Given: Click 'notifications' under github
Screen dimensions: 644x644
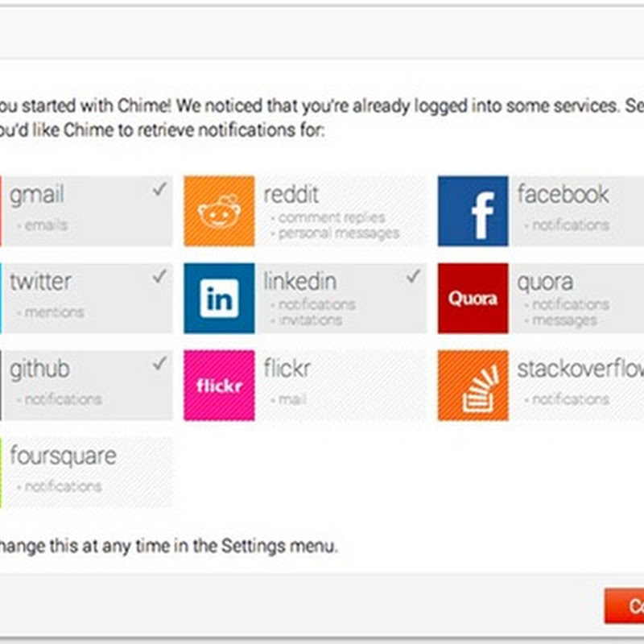Looking at the screenshot, I should pyautogui.click(x=63, y=399).
